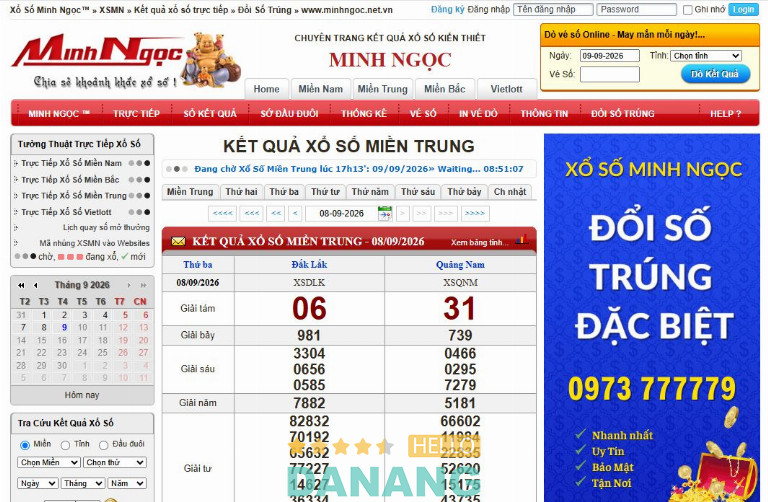Viewport: 768px width, 502px height.
Task: Open THỐNG KÊ menu
Action: (x=364, y=114)
